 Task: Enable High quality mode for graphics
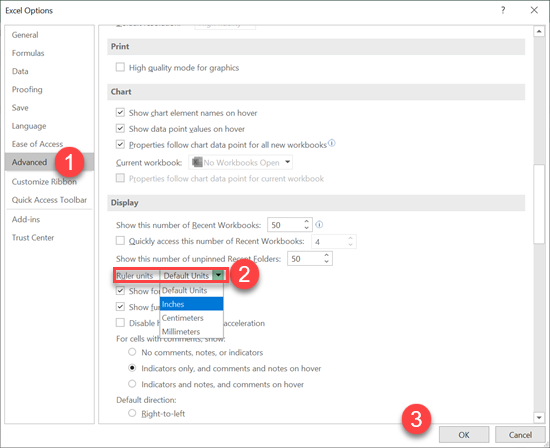click(120, 67)
